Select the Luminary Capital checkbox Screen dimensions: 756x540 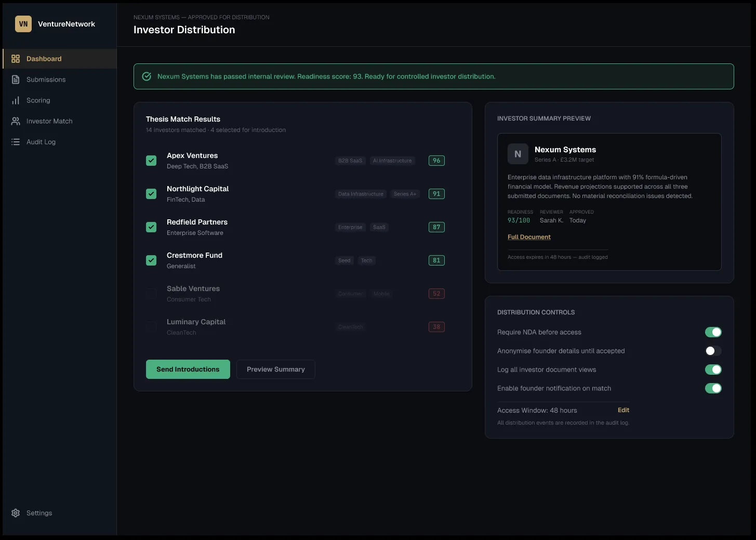click(x=151, y=327)
